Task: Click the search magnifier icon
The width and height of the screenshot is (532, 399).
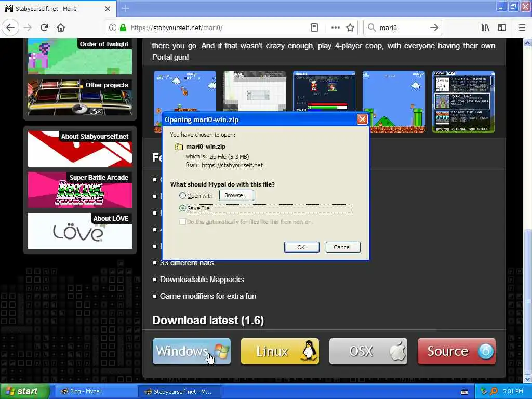Action: coord(372,28)
